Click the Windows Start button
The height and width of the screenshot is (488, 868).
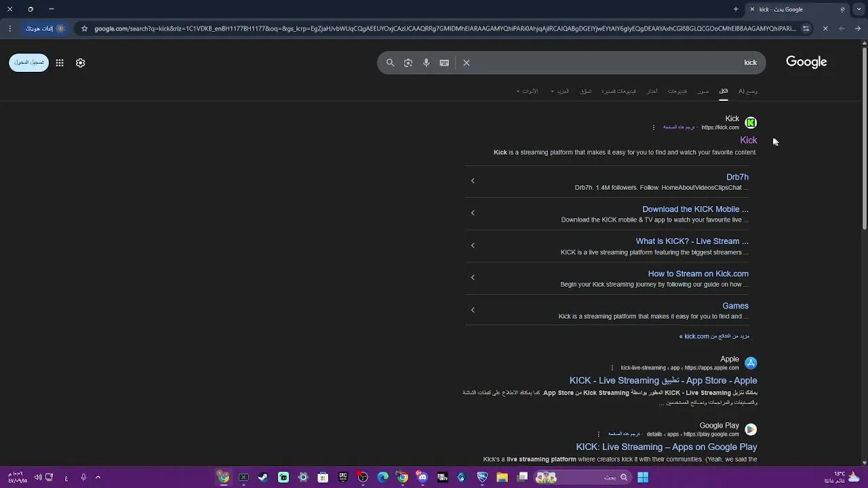pyautogui.click(x=643, y=477)
